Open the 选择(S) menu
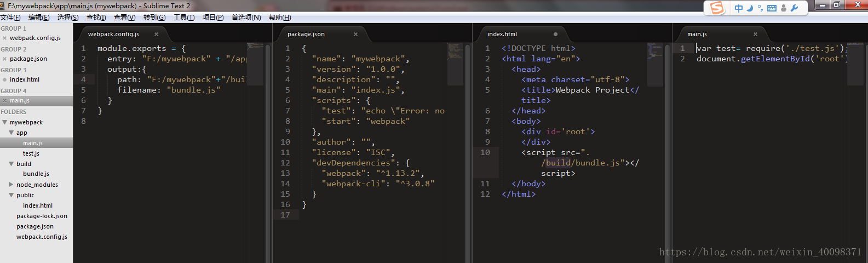The width and height of the screenshot is (868, 263). point(68,18)
